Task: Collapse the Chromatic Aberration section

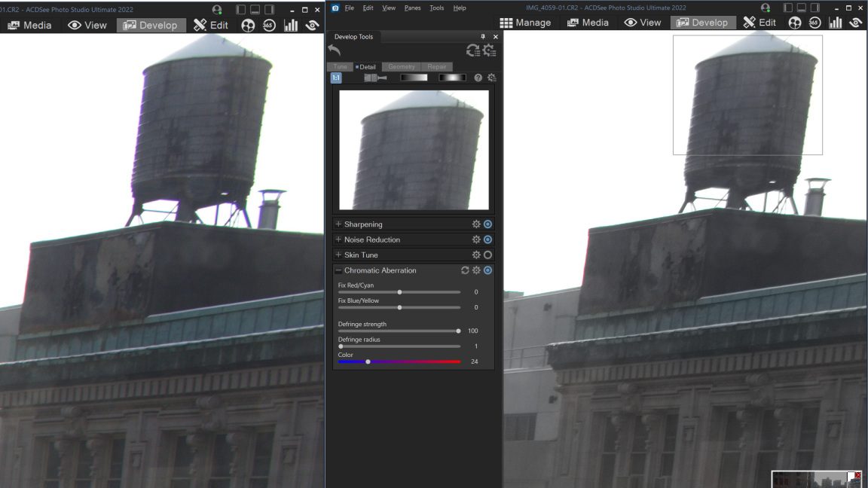Action: point(339,270)
